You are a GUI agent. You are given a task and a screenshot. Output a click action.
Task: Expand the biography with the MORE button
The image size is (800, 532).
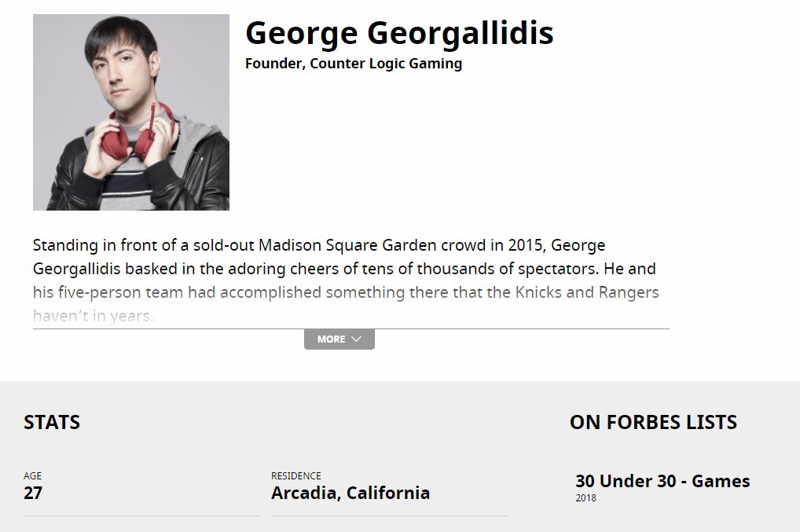339,339
